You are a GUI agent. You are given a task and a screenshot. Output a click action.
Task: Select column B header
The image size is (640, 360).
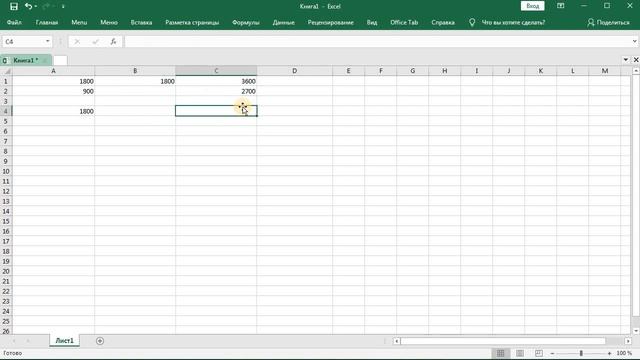(x=135, y=71)
